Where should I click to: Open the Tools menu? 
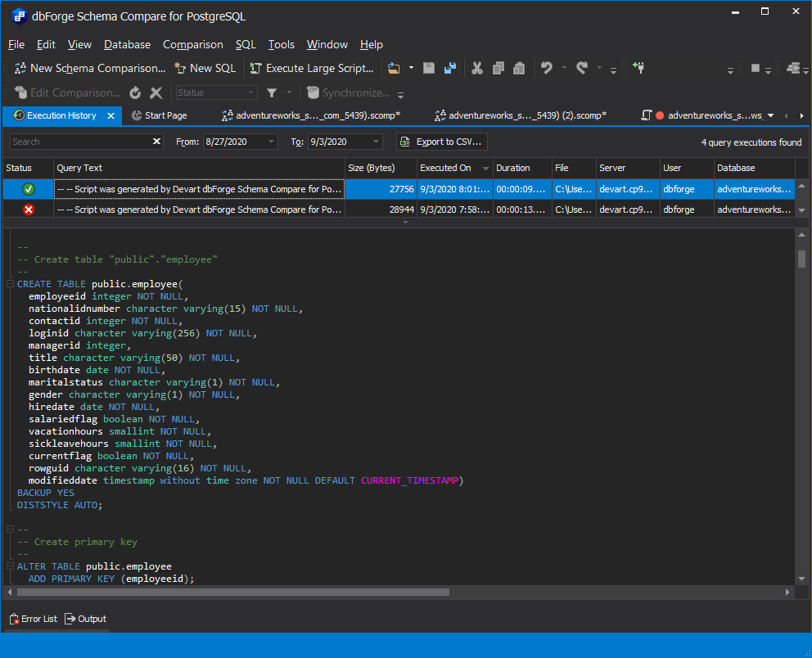282,44
